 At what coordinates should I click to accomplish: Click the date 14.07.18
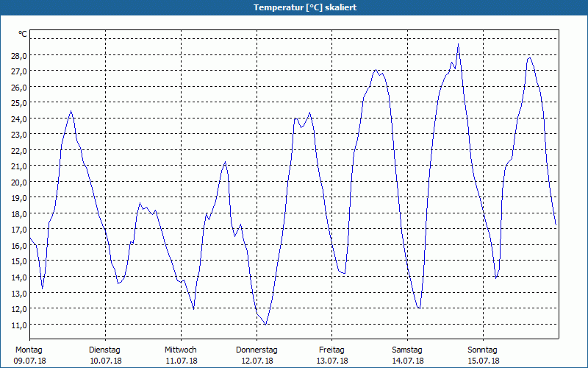(x=408, y=361)
